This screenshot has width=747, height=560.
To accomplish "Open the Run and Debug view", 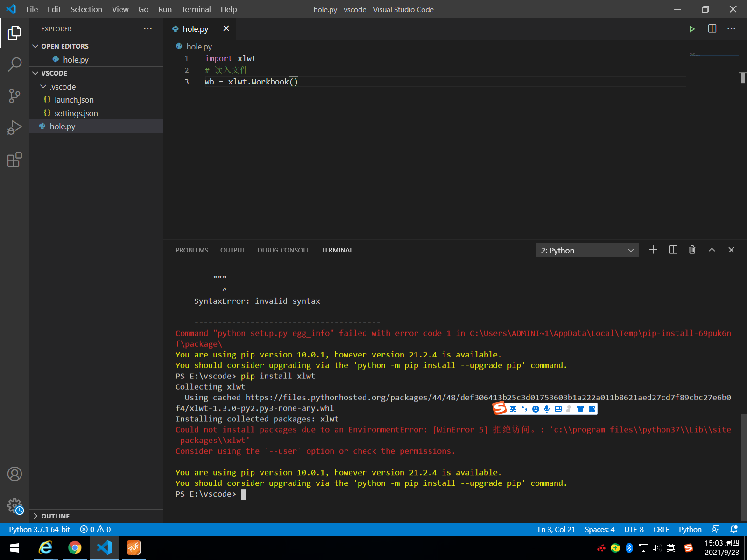I will [14, 127].
